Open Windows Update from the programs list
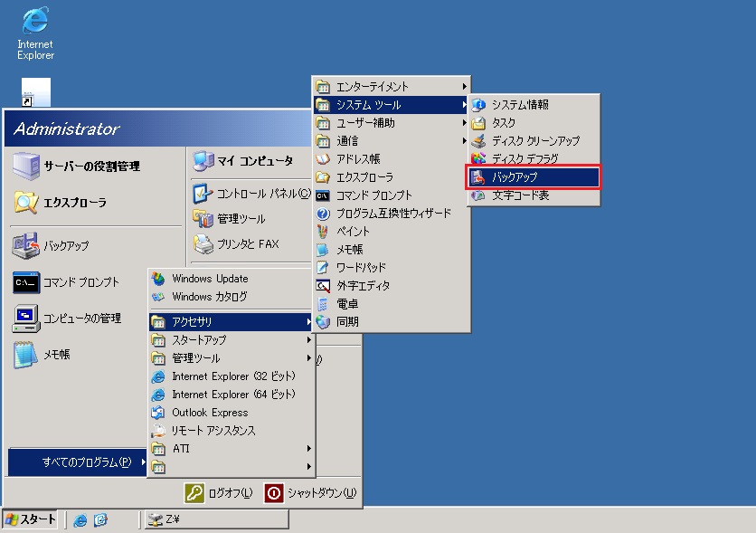Screen dimensions: 756x533 click(210, 279)
